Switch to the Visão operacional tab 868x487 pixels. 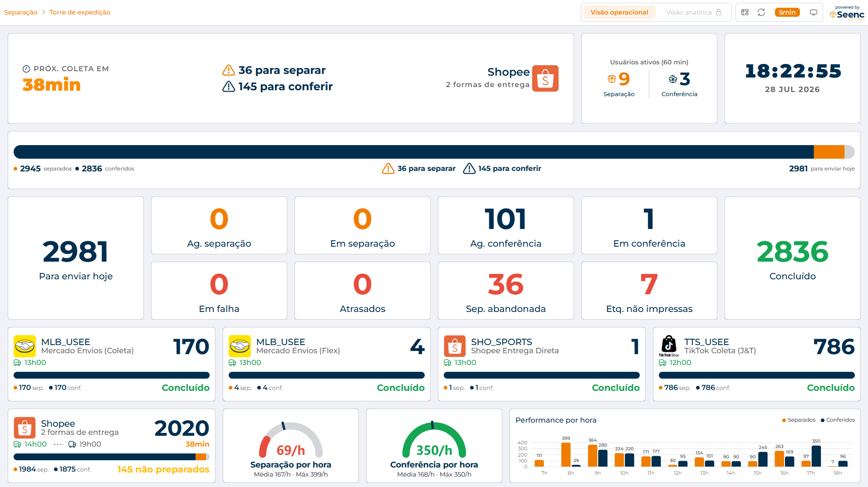(619, 12)
